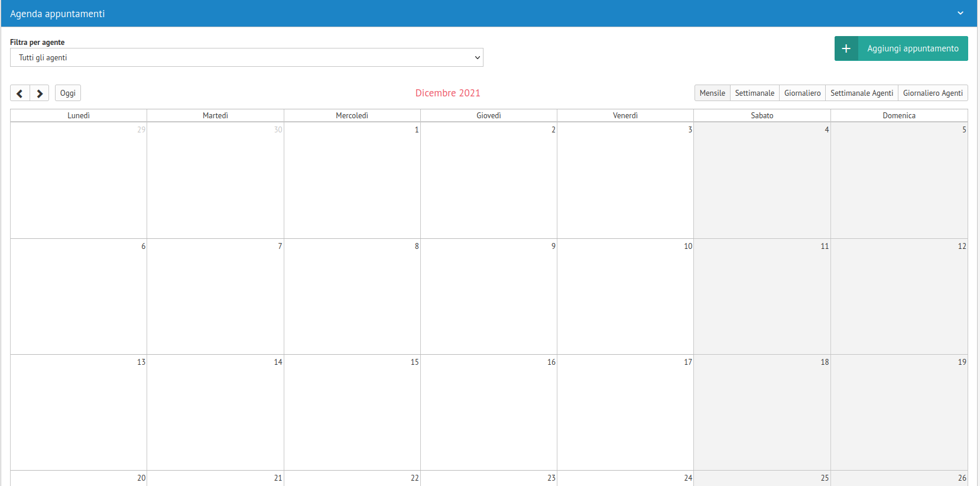Open the Filtra per agente dropdown

(x=246, y=57)
